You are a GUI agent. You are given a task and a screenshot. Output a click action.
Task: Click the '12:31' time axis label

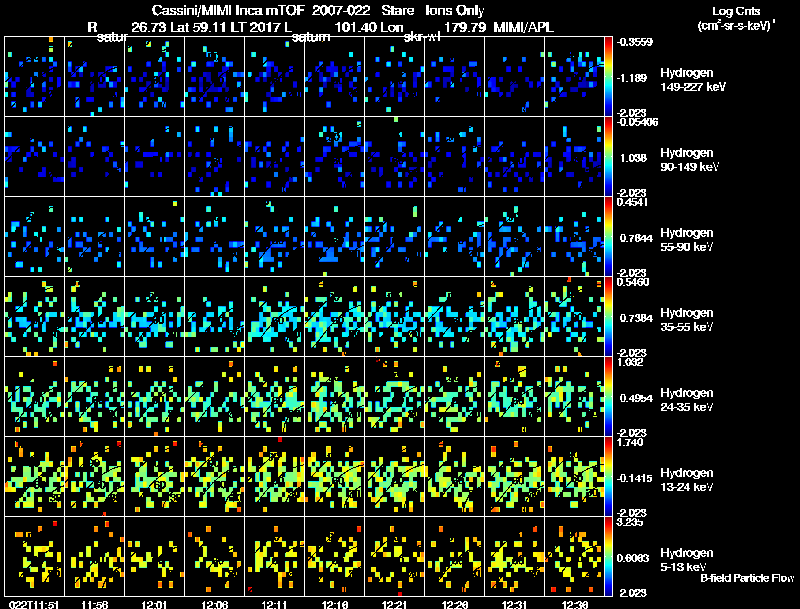[x=514, y=604]
